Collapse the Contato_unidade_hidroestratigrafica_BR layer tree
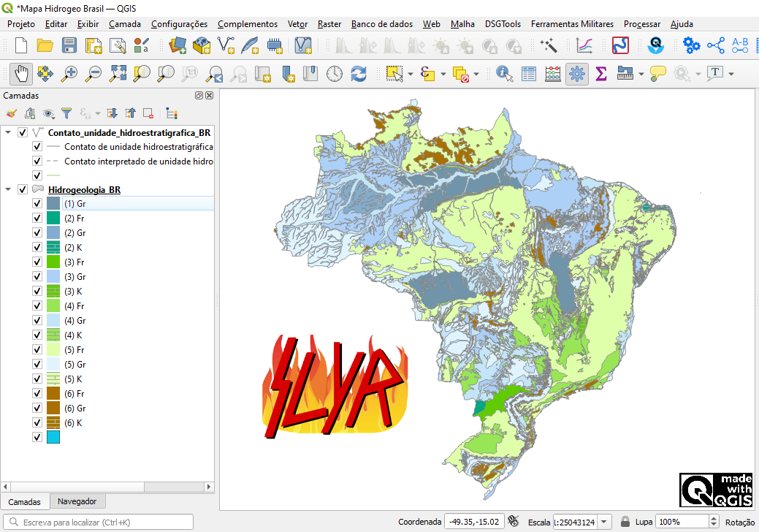Image resolution: width=759 pixels, height=532 pixels. pyautogui.click(x=8, y=132)
